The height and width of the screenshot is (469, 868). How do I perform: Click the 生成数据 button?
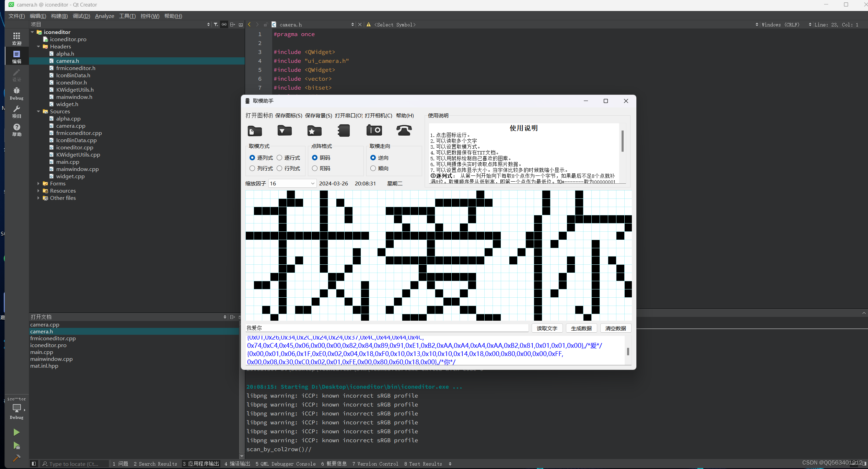(581, 328)
